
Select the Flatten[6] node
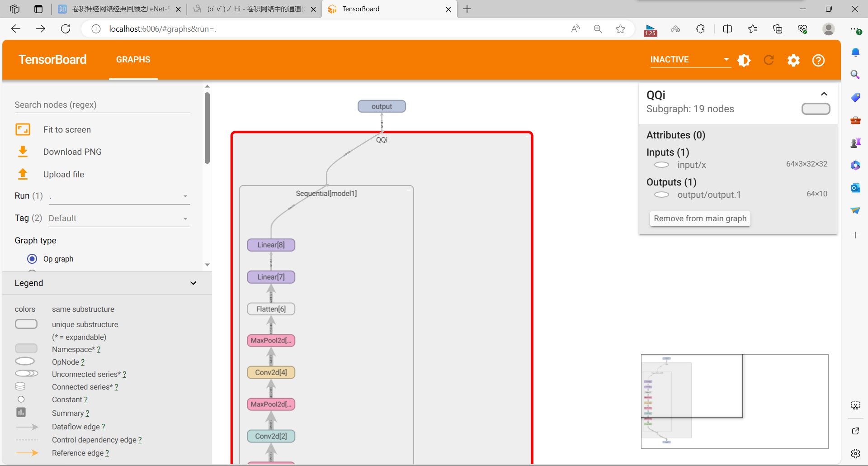point(271,309)
